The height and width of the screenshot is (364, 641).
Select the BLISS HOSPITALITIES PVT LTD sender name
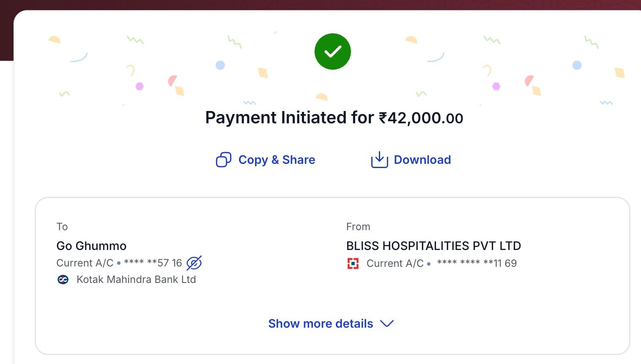point(433,246)
